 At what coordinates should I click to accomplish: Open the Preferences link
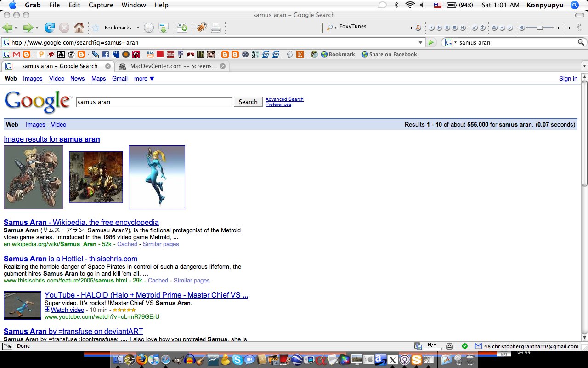coord(278,104)
